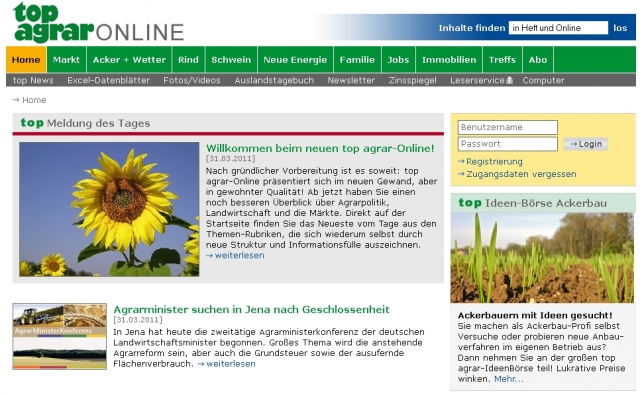Click the lock icon beside Leserservice
The image size is (640, 395).
pyautogui.click(x=509, y=80)
